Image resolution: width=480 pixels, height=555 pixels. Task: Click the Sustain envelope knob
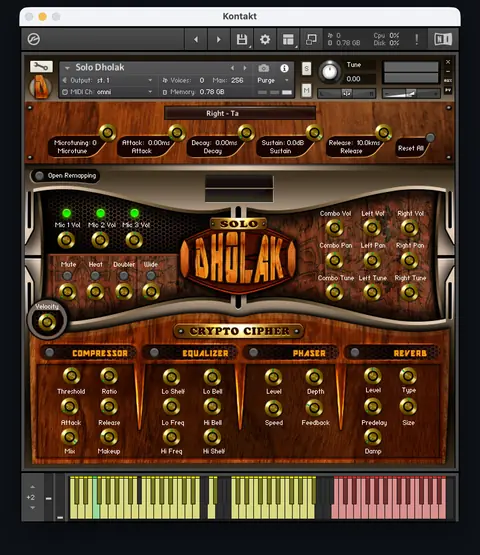pyautogui.click(x=314, y=133)
